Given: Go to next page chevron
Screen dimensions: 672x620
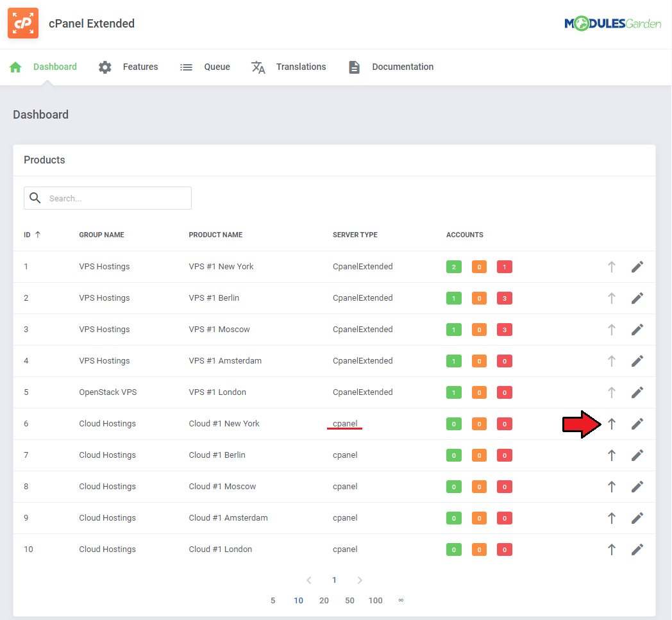Looking at the screenshot, I should [x=360, y=580].
